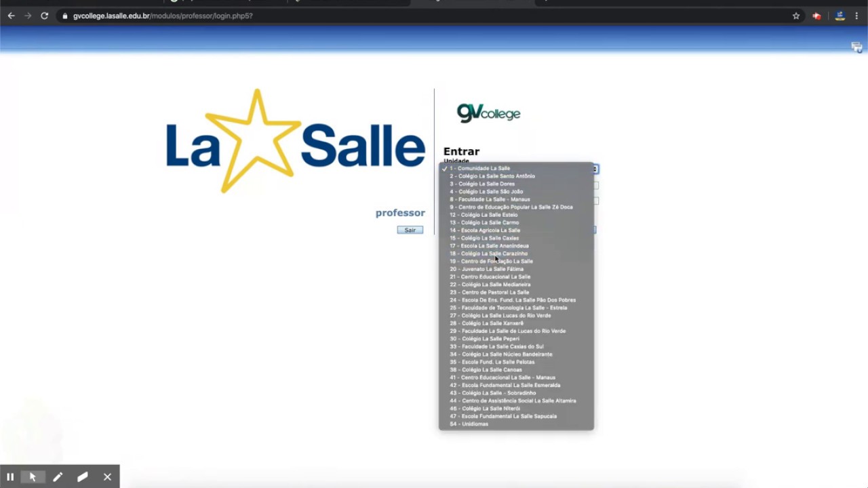The image size is (868, 488).
Task: Select the cursor pointer annotation tool
Action: point(33,477)
